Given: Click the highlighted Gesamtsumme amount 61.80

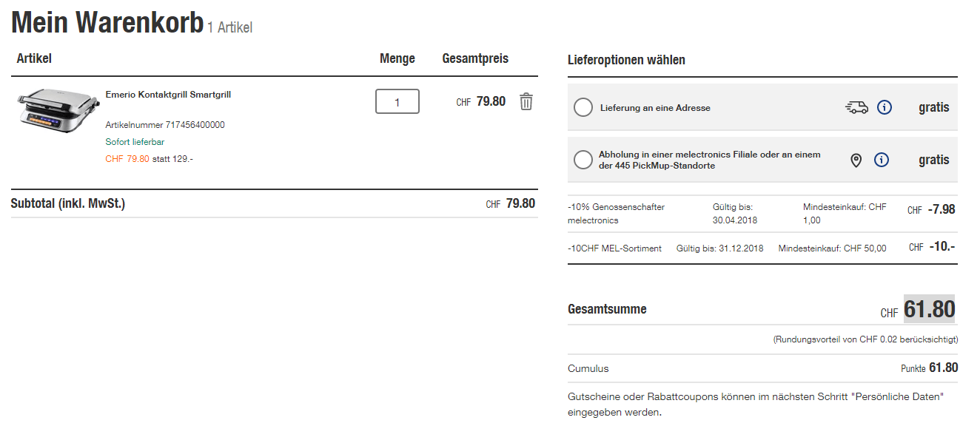Looking at the screenshot, I should (929, 309).
